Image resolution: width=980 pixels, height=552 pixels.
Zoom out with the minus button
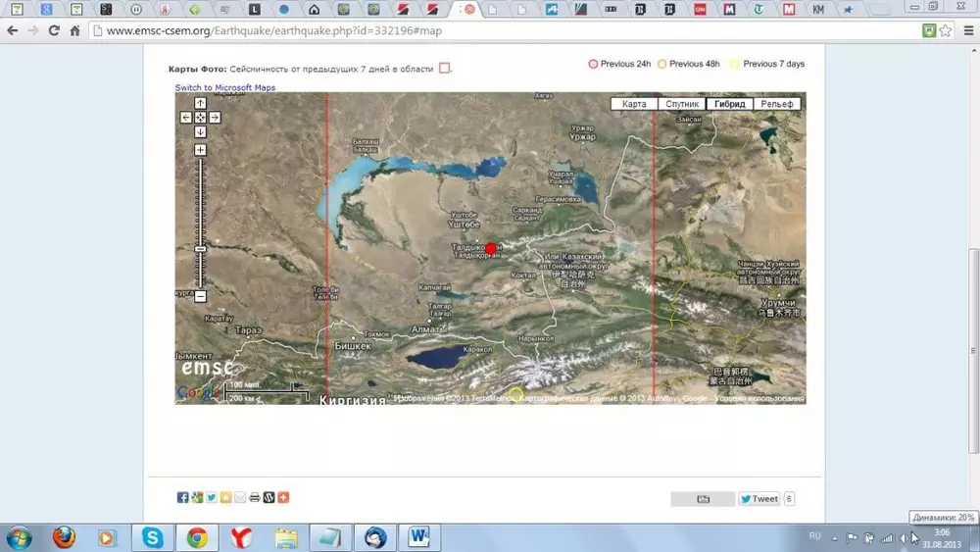click(x=200, y=296)
